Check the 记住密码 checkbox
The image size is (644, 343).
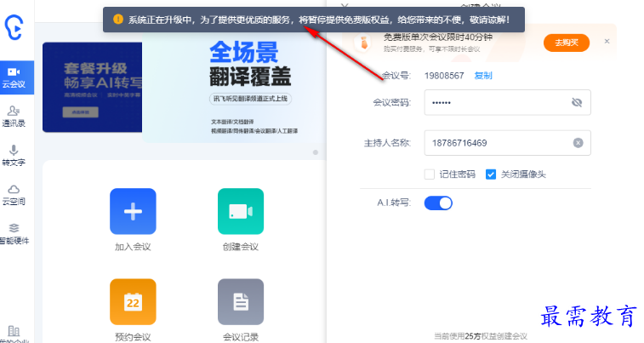[x=430, y=174]
